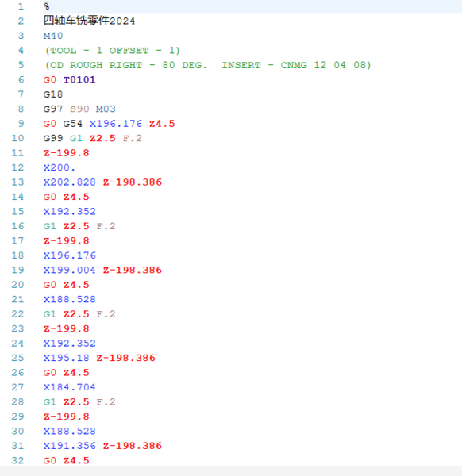Click the % symbol on line 1
Viewport: 462px width, 476px height.
[47, 6]
